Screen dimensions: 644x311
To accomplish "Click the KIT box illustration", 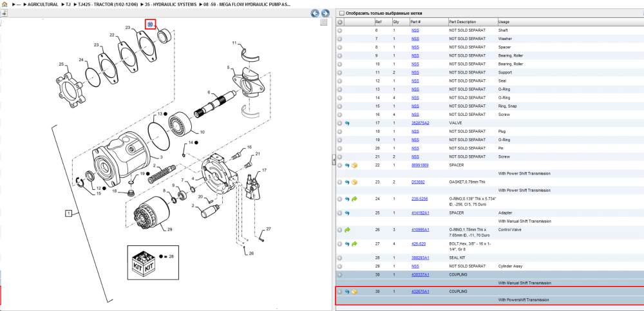I will [x=142, y=261].
